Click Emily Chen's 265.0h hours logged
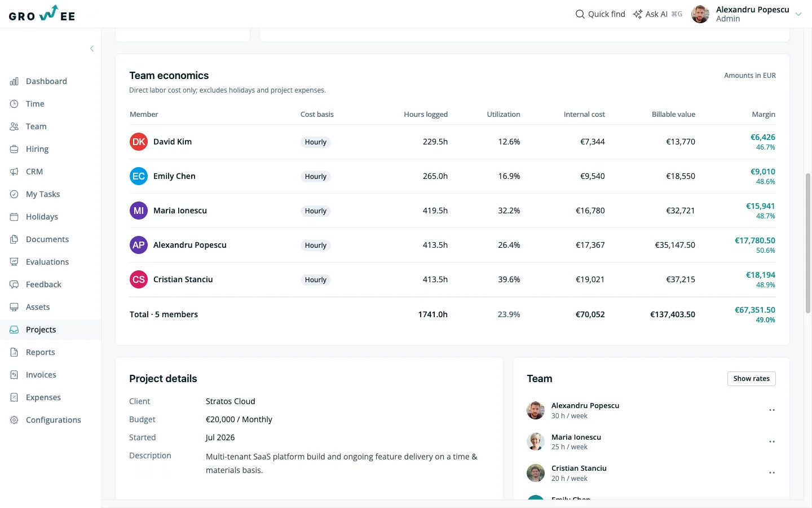 pyautogui.click(x=435, y=176)
